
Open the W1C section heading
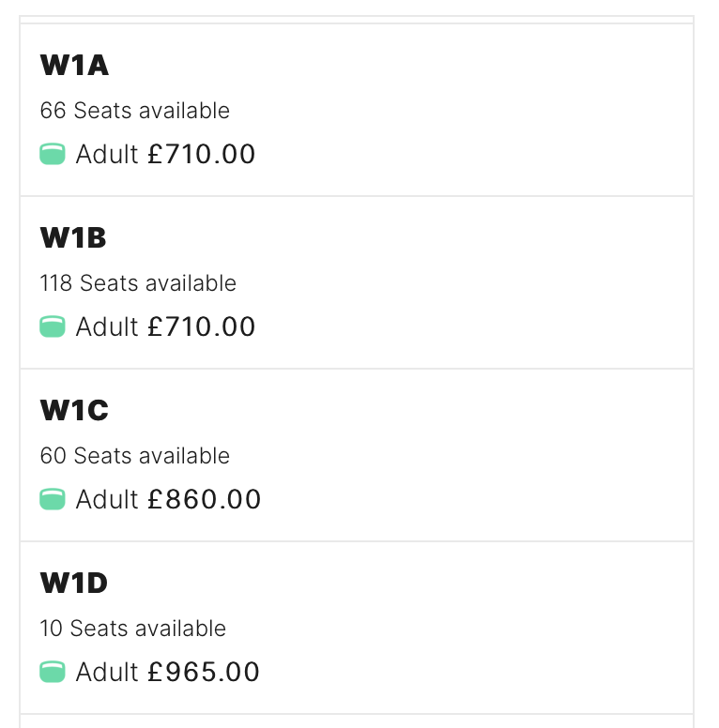(74, 410)
